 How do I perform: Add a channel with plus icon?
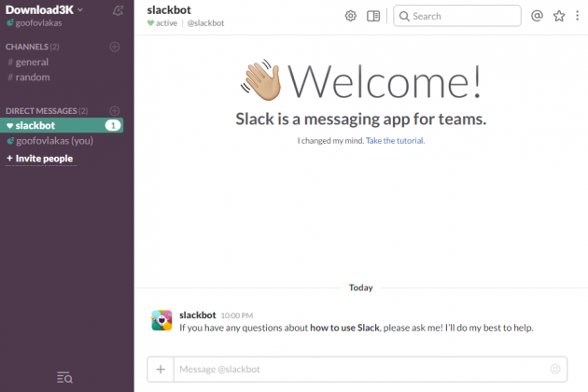click(115, 47)
